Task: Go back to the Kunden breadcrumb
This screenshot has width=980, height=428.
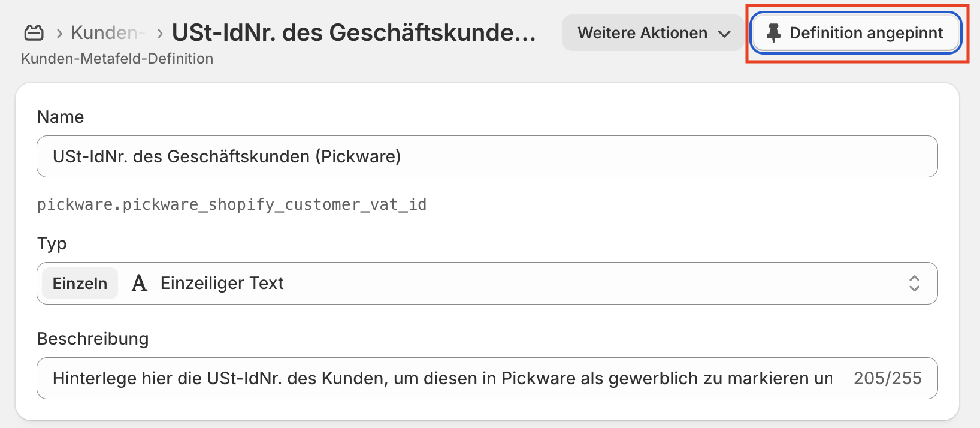Action: click(105, 33)
